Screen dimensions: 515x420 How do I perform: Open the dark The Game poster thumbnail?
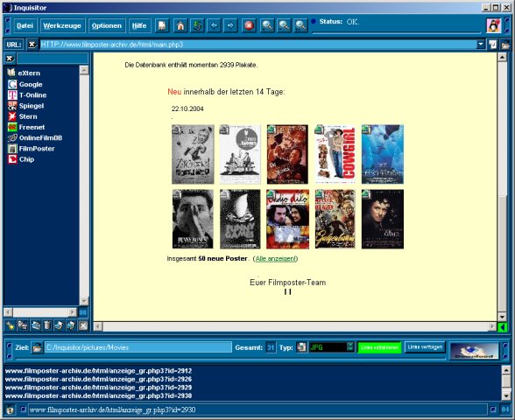click(383, 219)
